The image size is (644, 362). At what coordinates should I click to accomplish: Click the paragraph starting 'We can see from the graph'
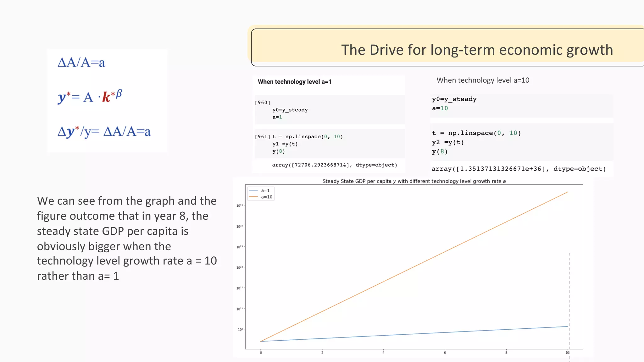127,238
